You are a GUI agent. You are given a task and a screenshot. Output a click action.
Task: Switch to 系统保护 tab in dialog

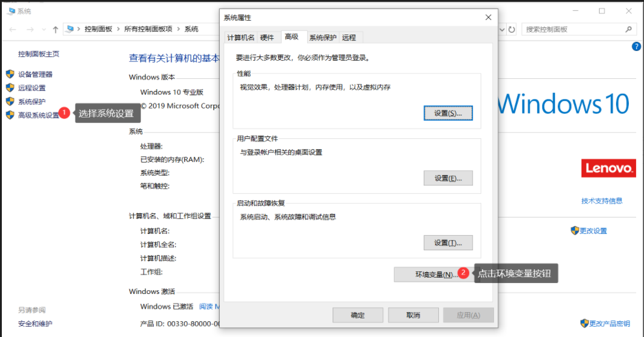pyautogui.click(x=323, y=38)
